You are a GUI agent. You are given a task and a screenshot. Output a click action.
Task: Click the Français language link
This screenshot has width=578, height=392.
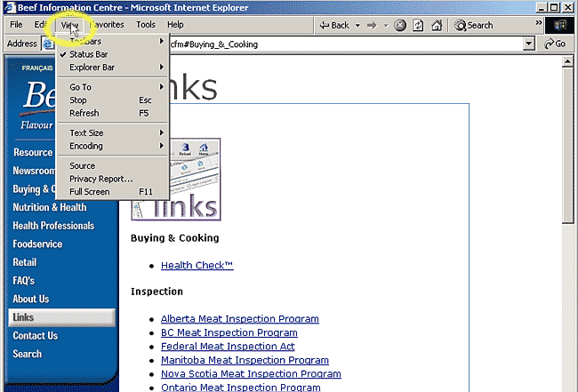pos(36,68)
